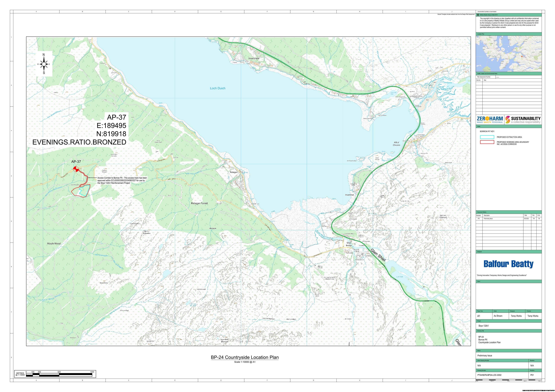
Task: Click the P01 revision beside drawing number
Action: (532, 375)
